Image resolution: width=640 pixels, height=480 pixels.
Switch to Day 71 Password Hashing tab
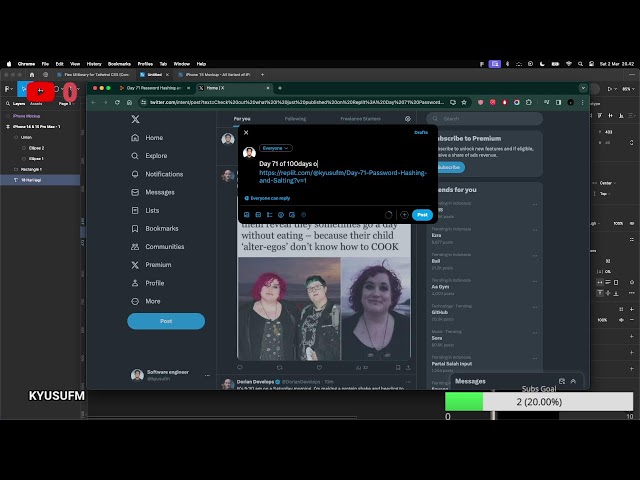click(x=153, y=88)
